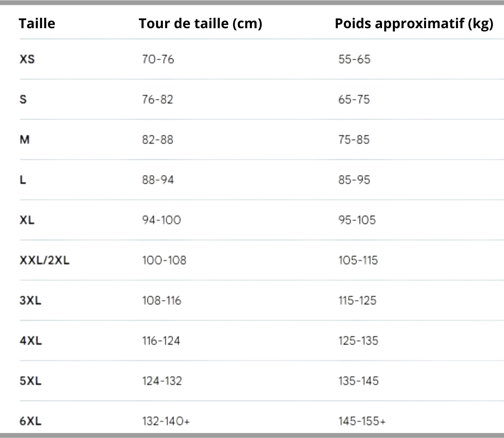The width and height of the screenshot is (504, 438).
Task: Click the XXL/2XL size label
Action: tap(45, 260)
